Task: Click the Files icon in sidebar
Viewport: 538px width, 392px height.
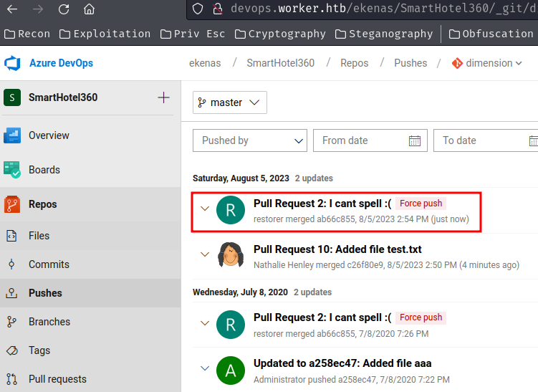Action: pos(11,236)
